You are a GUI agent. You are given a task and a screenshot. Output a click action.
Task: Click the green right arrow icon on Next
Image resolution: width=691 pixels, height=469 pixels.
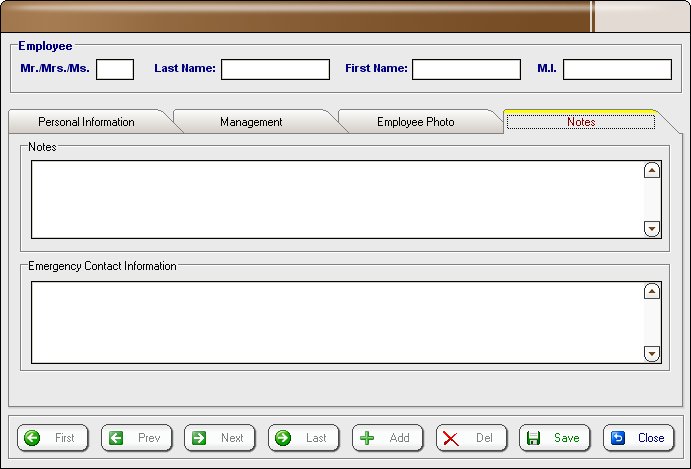199,438
